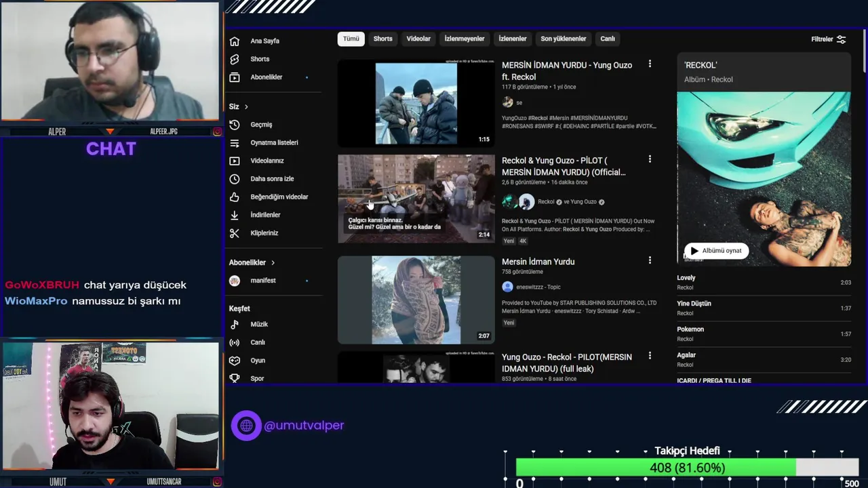Click eneswitzzz Topic channel avatar
Viewport: 868px width, 488px height.
507,287
